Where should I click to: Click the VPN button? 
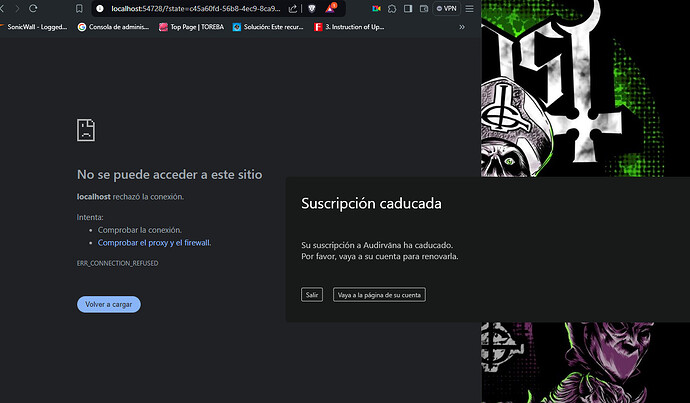click(x=447, y=8)
